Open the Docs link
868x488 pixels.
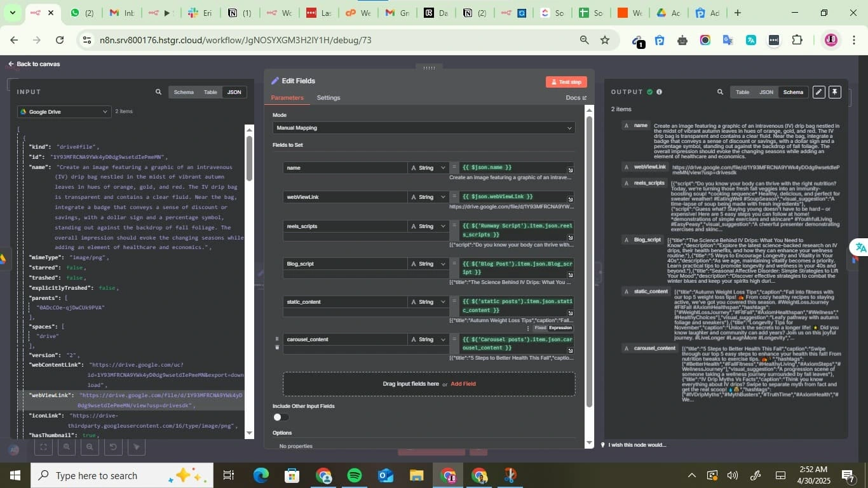click(576, 98)
